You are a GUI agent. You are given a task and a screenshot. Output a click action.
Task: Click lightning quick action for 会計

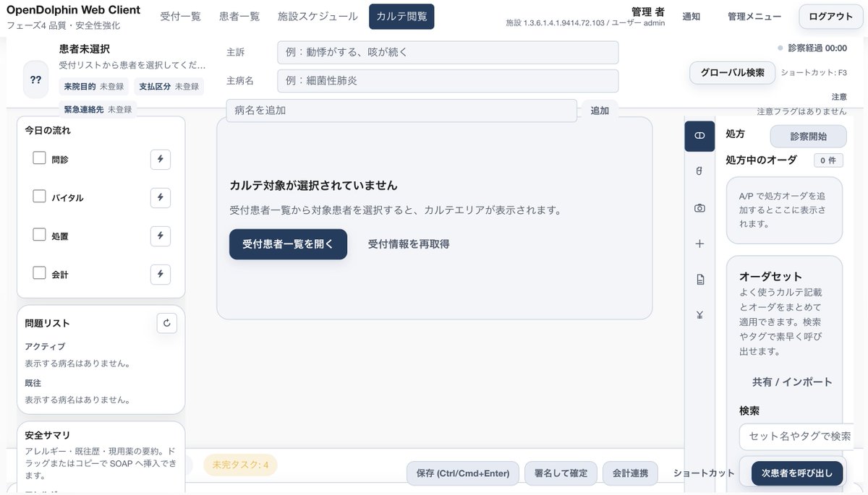pos(161,274)
